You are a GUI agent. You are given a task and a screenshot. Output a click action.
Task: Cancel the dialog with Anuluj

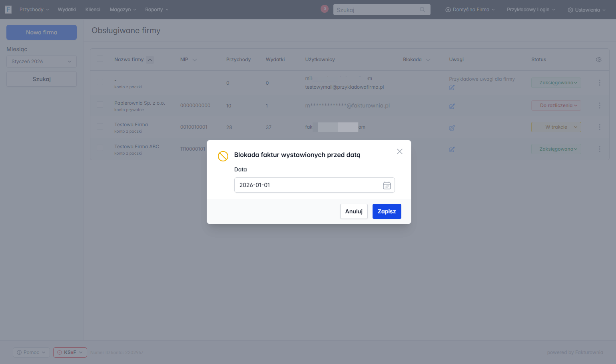pos(354,211)
